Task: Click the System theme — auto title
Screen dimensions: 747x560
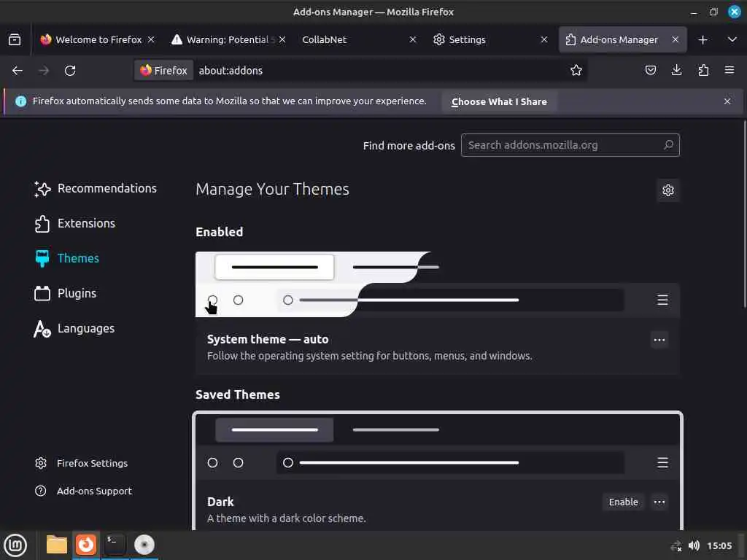Action: pos(268,339)
